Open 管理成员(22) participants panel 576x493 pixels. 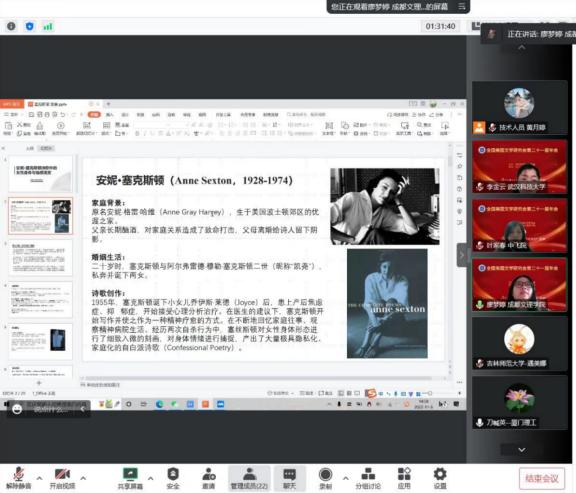point(249,478)
